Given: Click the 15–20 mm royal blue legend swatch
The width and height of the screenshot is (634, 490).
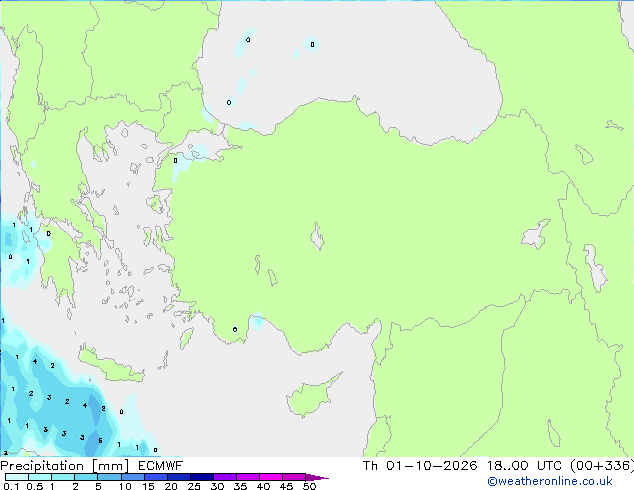Looking at the screenshot, I should pyautogui.click(x=156, y=477).
